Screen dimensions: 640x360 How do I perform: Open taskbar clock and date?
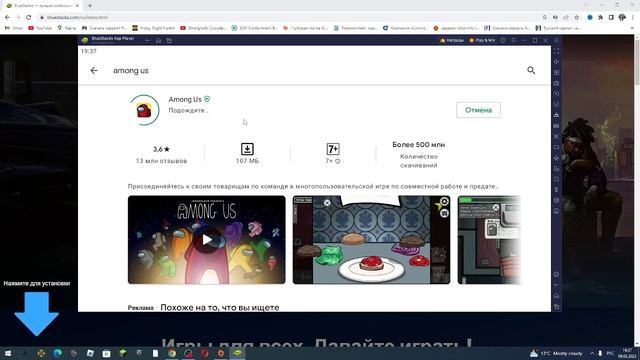627,353
